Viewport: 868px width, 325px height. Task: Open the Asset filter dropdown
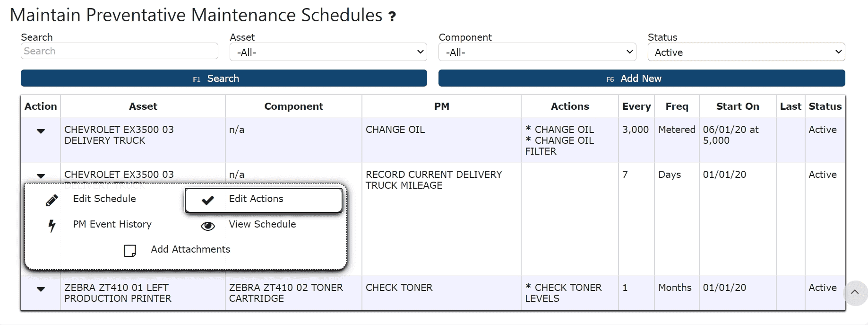(x=328, y=52)
